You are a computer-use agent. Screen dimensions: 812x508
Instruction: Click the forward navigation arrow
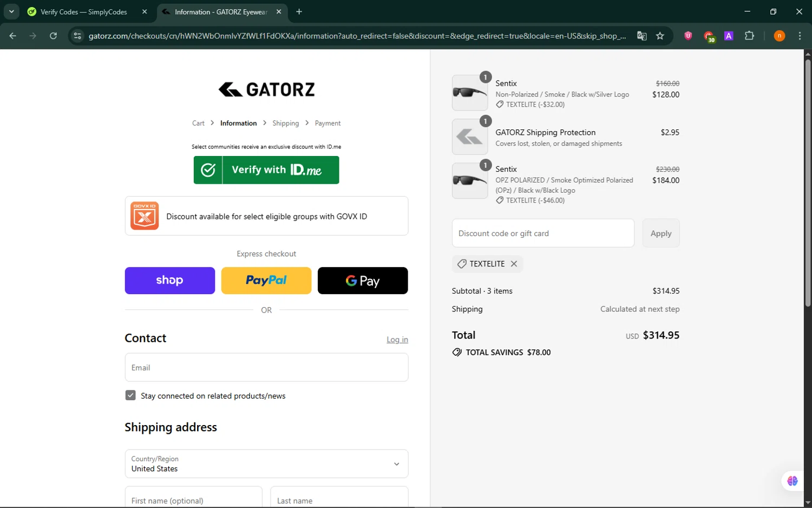33,36
